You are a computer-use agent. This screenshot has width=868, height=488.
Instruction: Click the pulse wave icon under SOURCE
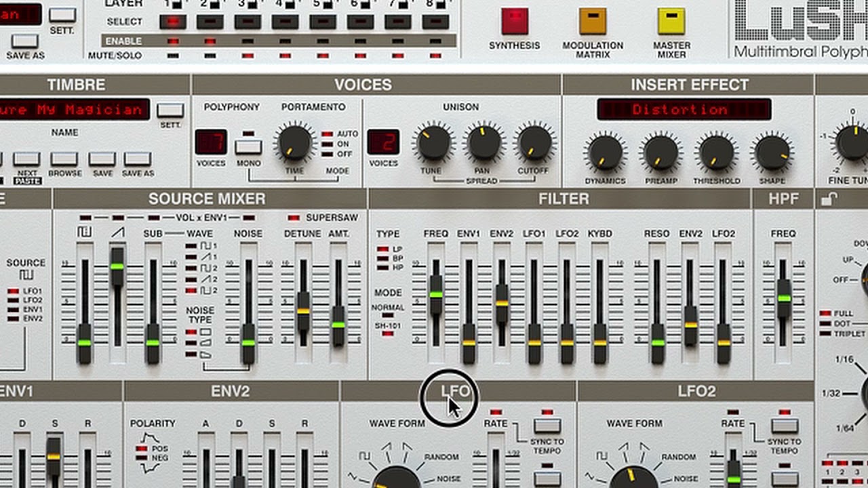click(26, 274)
